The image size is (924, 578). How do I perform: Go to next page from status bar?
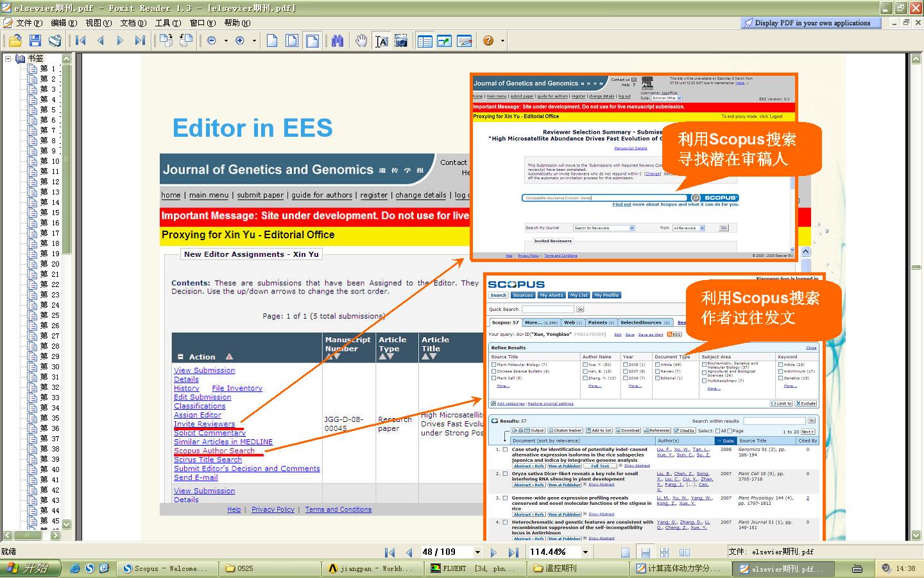[x=493, y=552]
